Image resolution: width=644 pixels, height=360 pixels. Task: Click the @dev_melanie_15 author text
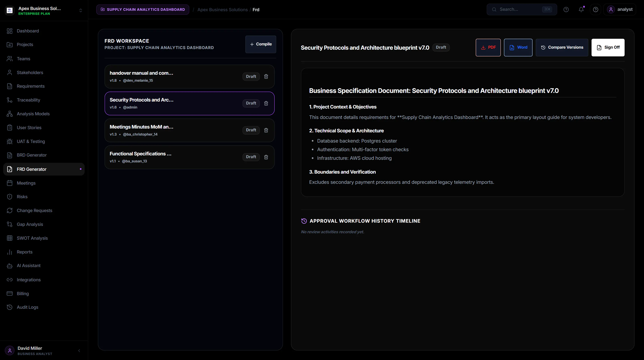(x=138, y=80)
